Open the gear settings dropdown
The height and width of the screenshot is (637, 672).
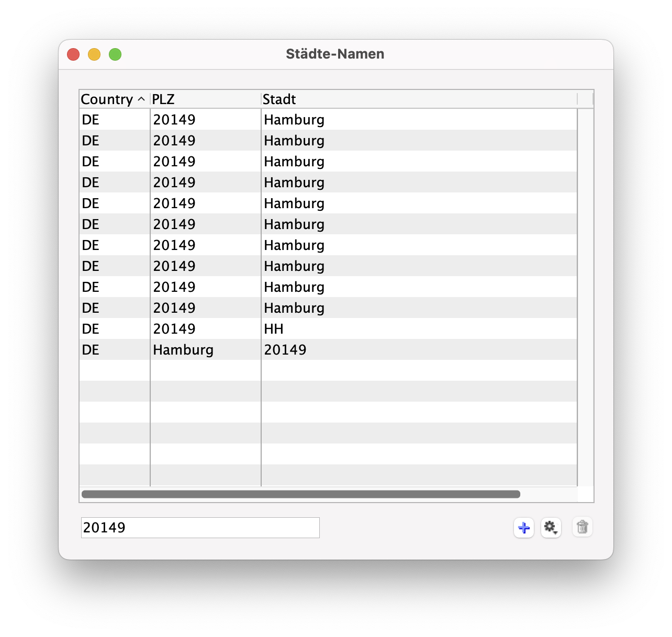(551, 528)
